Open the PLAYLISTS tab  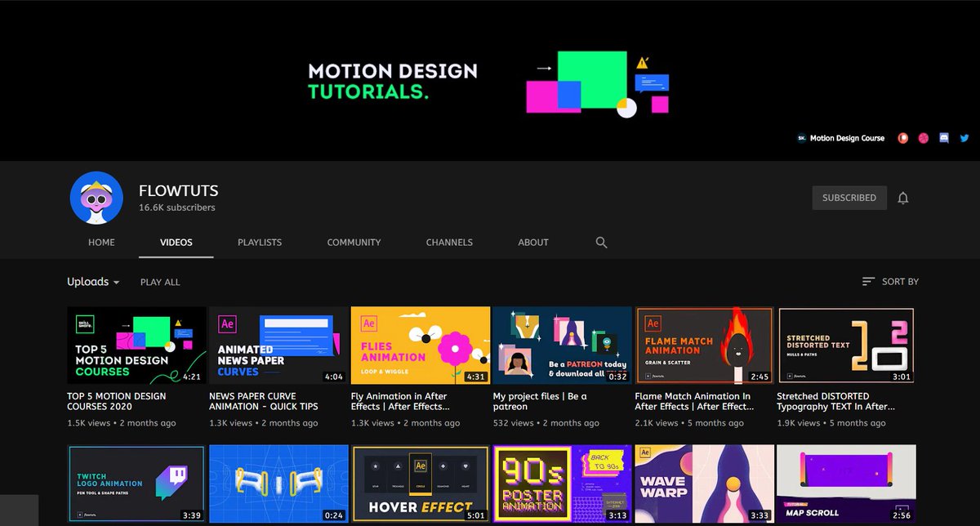point(260,243)
